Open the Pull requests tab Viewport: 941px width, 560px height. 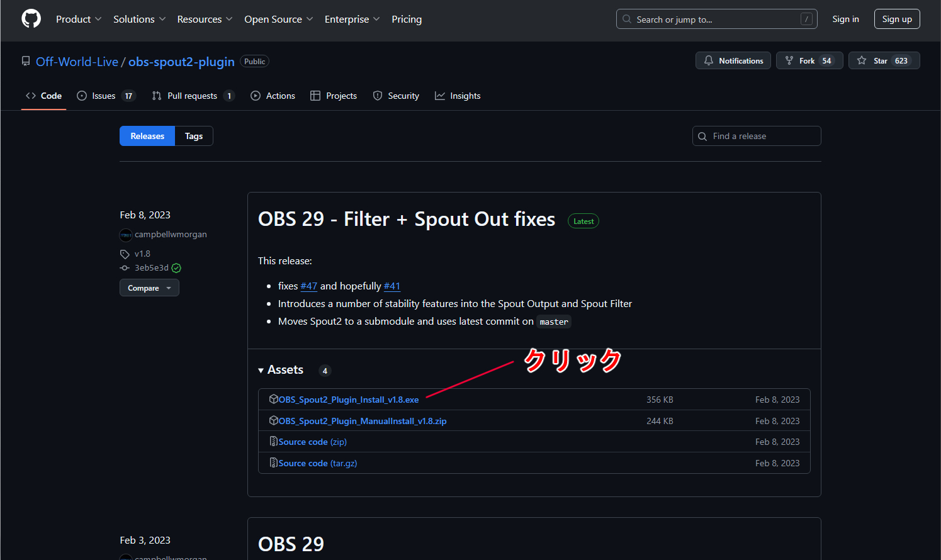tap(193, 96)
